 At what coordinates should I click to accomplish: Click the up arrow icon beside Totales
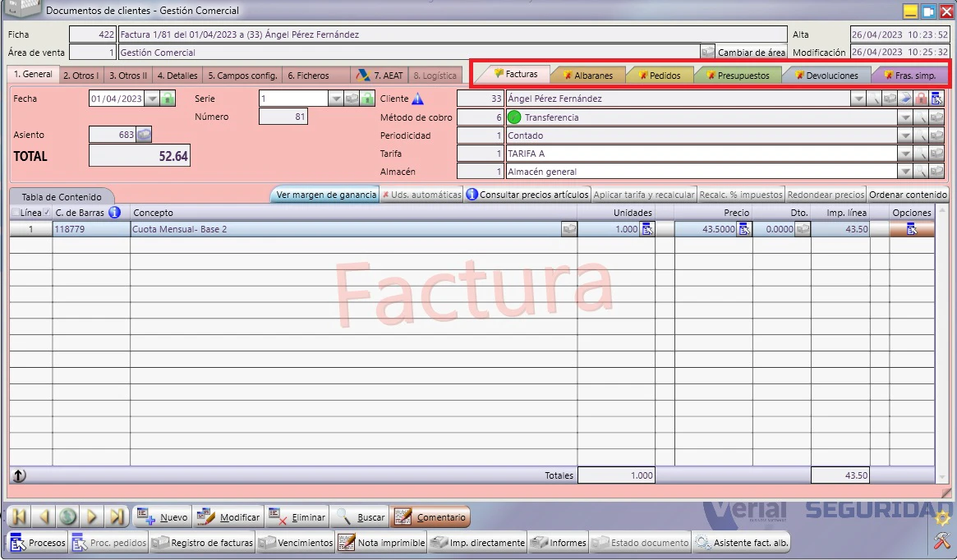pyautogui.click(x=19, y=475)
